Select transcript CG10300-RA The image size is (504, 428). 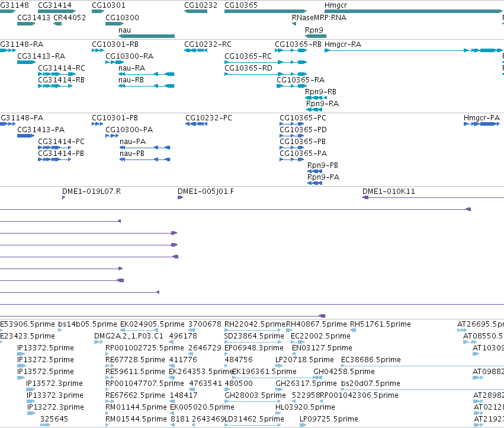115,62
